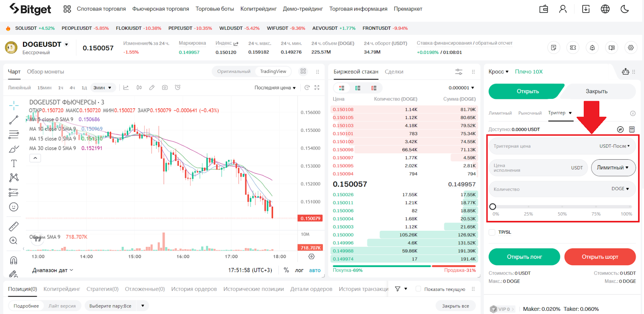Screen dimensions: 644x314
Task: Select the trend line drawing tool
Action: pos(14,120)
